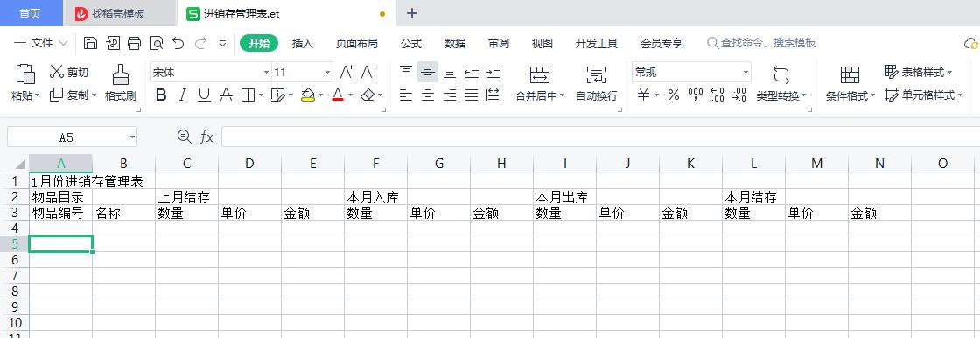Apply strikethrough text formatting
This screenshot has width=980, height=338.
(x=227, y=95)
